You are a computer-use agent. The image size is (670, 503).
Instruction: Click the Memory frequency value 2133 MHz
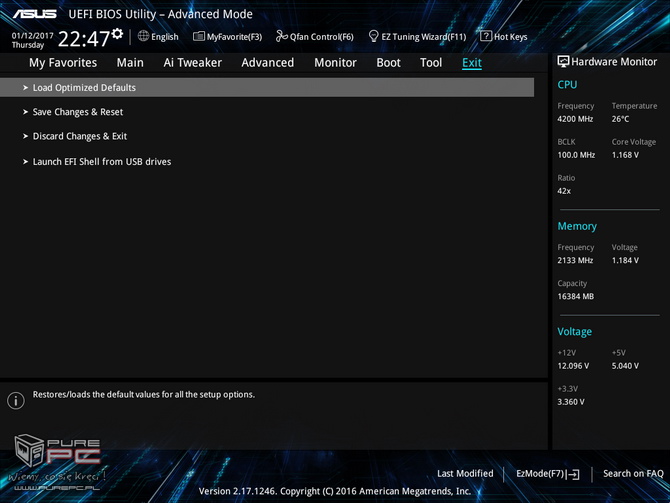[575, 260]
